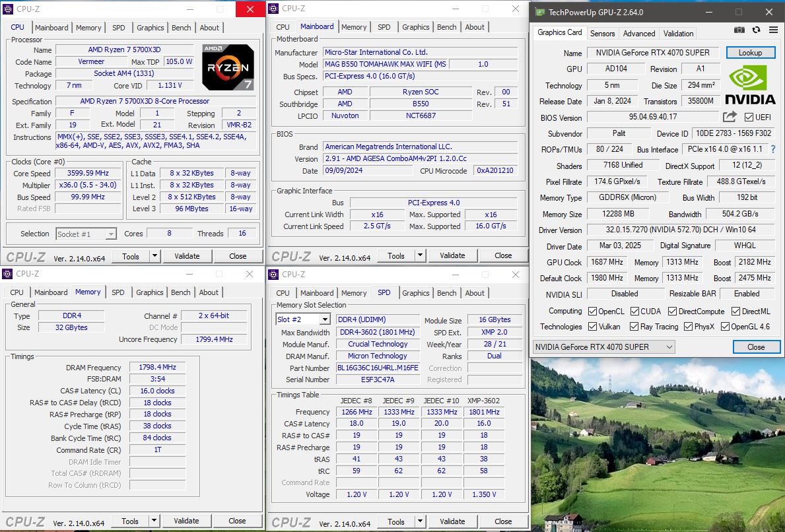Click the DRAM Frequency value 1798.4 MHz
785x532 pixels.
pyautogui.click(x=157, y=368)
